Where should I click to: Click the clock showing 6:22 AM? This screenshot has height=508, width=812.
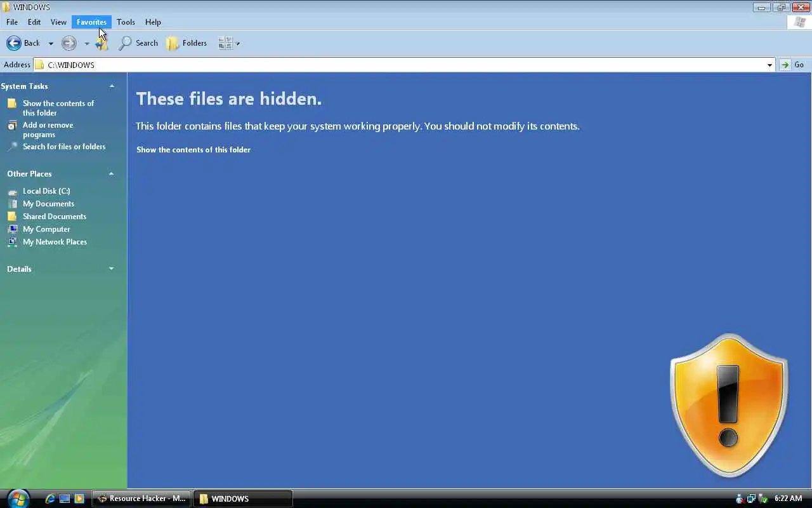(788, 499)
